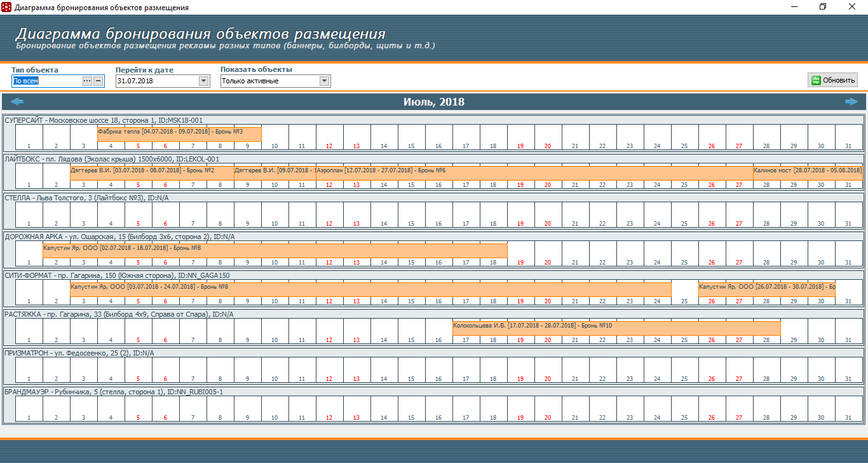Go to previous month with left arrow
This screenshot has width=868, height=463.
point(17,102)
